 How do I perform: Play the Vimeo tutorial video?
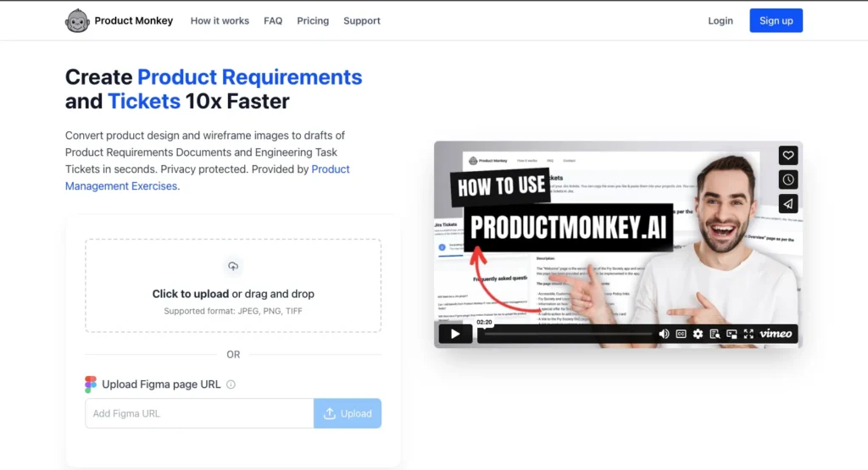(455, 334)
